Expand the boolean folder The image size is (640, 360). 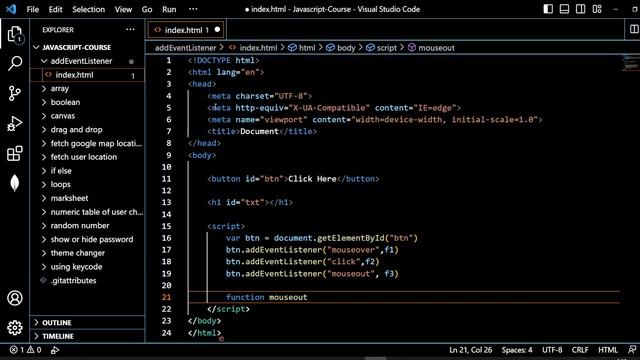pyautogui.click(x=87, y=102)
